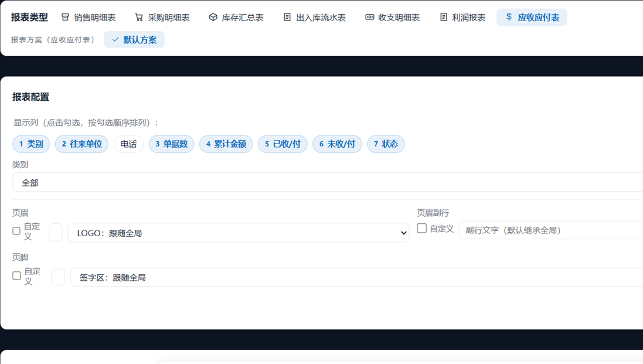Click the 报表类型 label

pyautogui.click(x=29, y=17)
